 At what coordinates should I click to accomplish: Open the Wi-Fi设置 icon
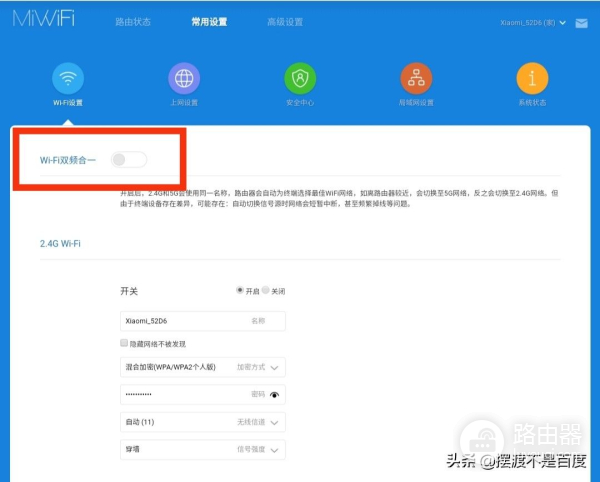tap(68, 77)
